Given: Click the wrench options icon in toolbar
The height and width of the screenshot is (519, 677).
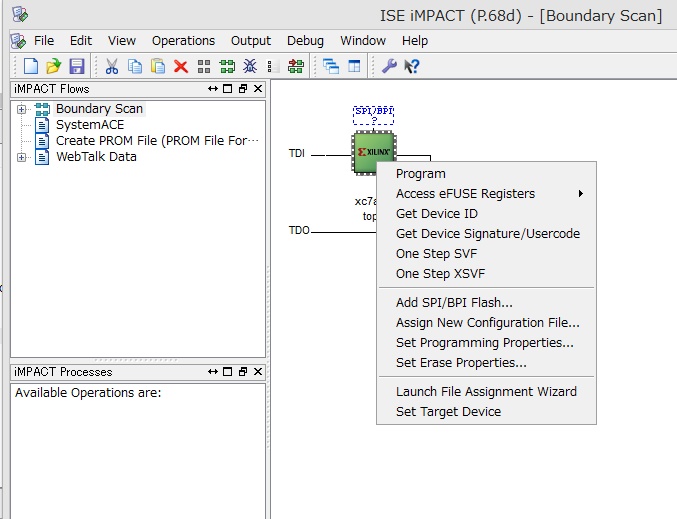Looking at the screenshot, I should click(389, 66).
